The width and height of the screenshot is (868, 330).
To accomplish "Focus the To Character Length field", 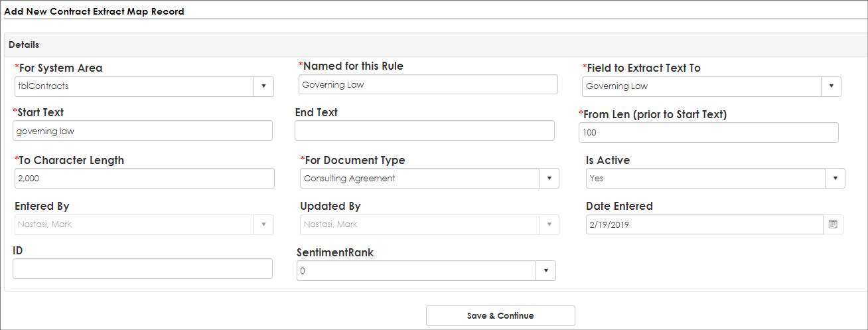I will click(144, 179).
